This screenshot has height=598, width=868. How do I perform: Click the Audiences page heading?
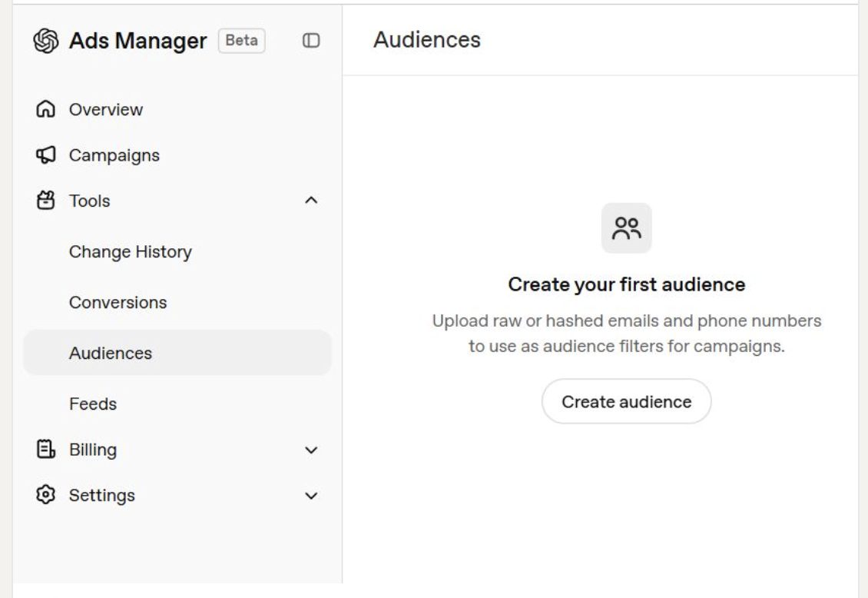click(427, 40)
